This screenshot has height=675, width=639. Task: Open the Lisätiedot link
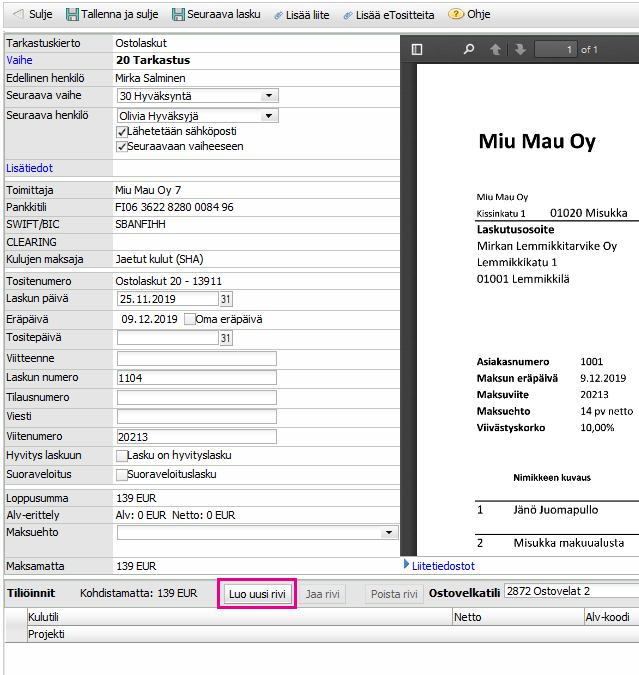click(29, 168)
